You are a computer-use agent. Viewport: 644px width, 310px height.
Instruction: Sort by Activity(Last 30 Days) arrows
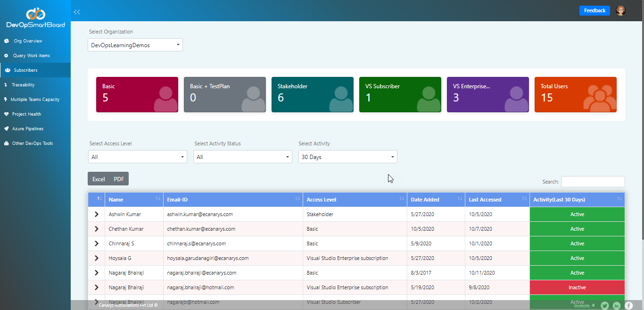click(619, 199)
